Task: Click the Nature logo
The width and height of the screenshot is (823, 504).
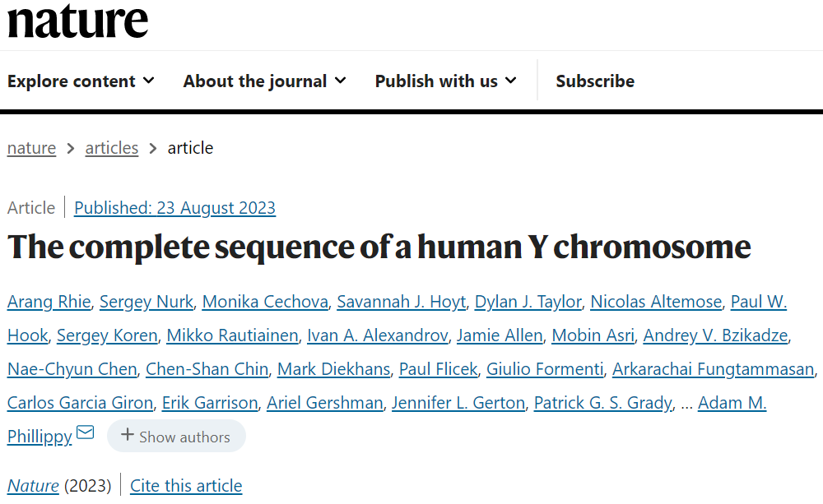Action: click(77, 21)
